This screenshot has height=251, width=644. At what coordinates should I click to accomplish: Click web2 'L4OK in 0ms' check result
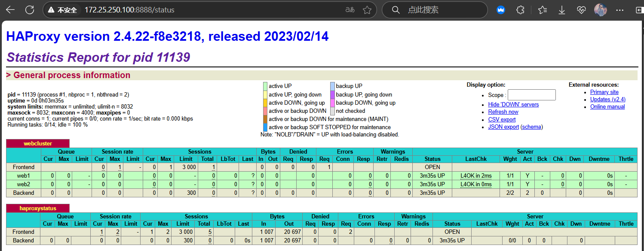(476, 184)
